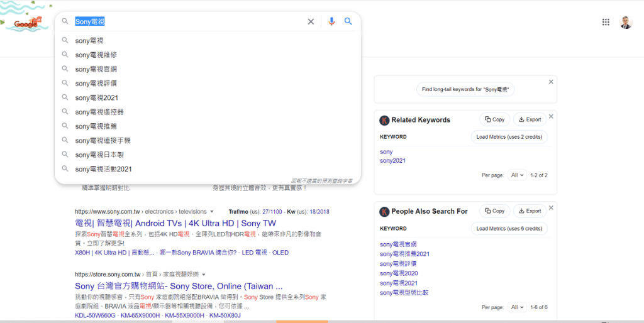Screen dimensions: 644x323
Task: Open Per page dropdown in Related Keywords
Action: (517, 175)
